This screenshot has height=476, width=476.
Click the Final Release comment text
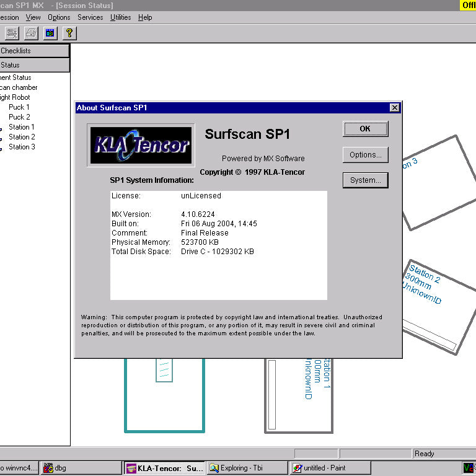pyautogui.click(x=205, y=233)
